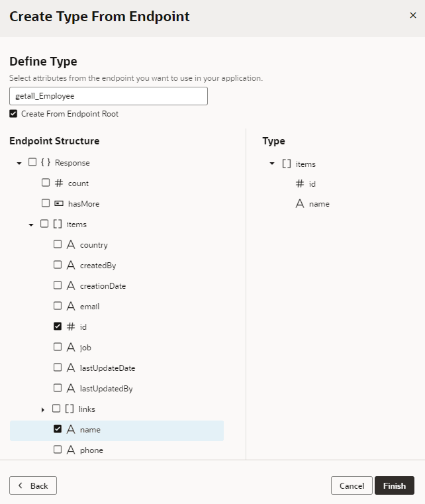The height and width of the screenshot is (504, 425).
Task: Select the lastUpdateDate tree item
Action: (x=107, y=368)
